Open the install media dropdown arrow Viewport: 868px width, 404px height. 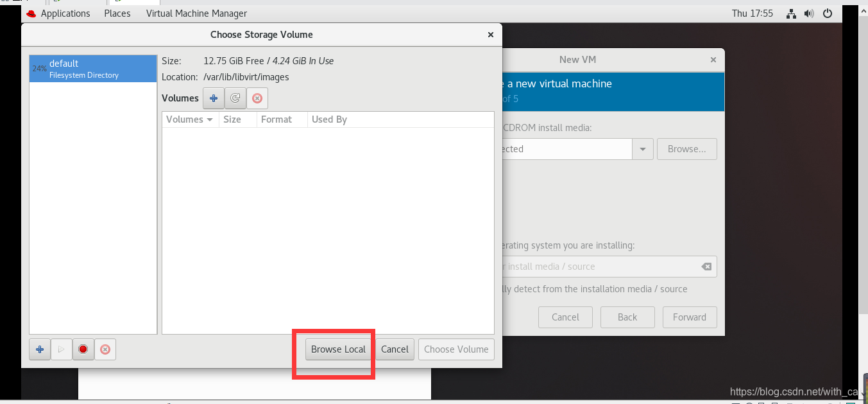click(x=643, y=149)
